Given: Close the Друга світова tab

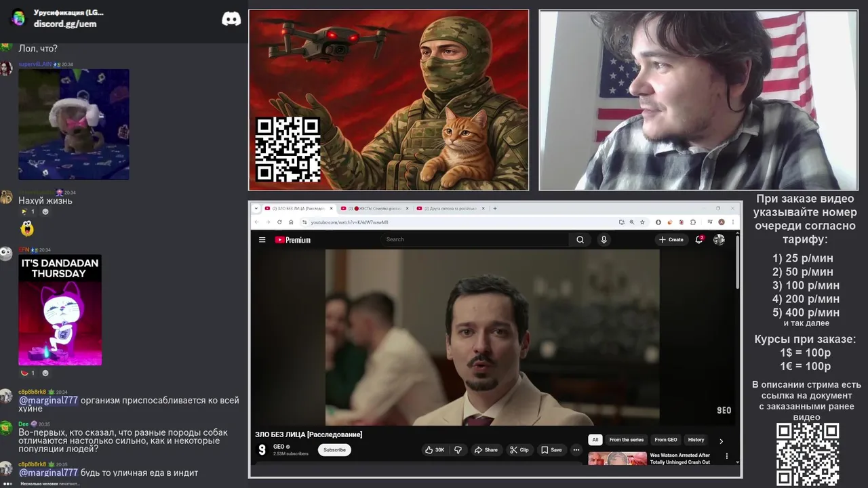Looking at the screenshot, I should (x=481, y=208).
